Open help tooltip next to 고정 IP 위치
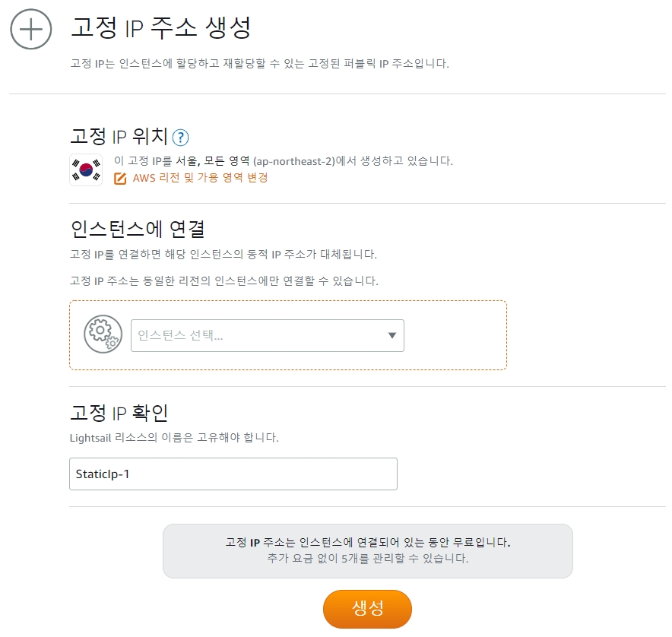The width and height of the screenshot is (672, 637). 180,138
